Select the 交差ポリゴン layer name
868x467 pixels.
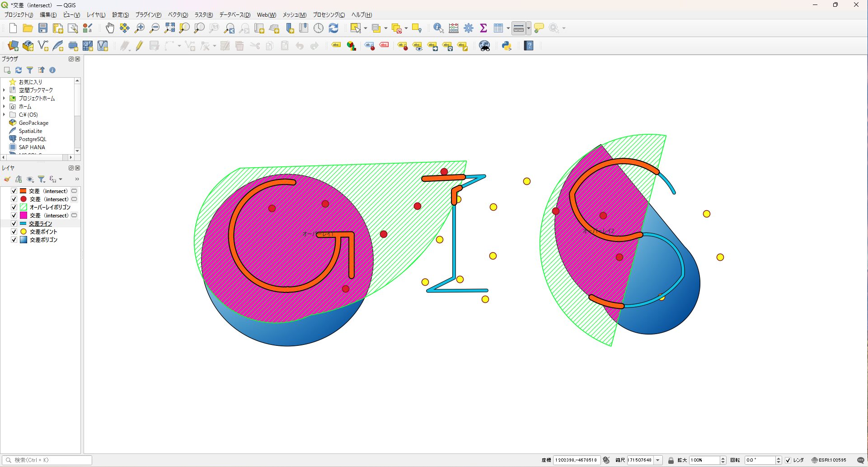point(43,240)
